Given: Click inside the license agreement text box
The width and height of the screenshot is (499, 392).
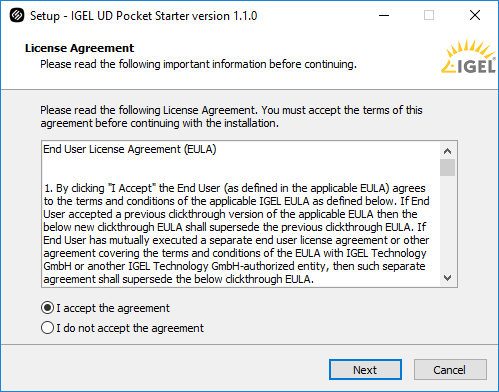Looking at the screenshot, I should 241,214.
